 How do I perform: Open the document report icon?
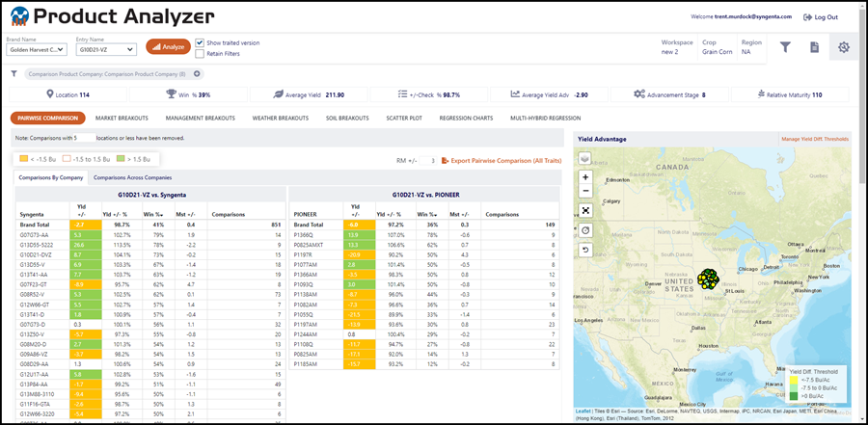click(814, 47)
